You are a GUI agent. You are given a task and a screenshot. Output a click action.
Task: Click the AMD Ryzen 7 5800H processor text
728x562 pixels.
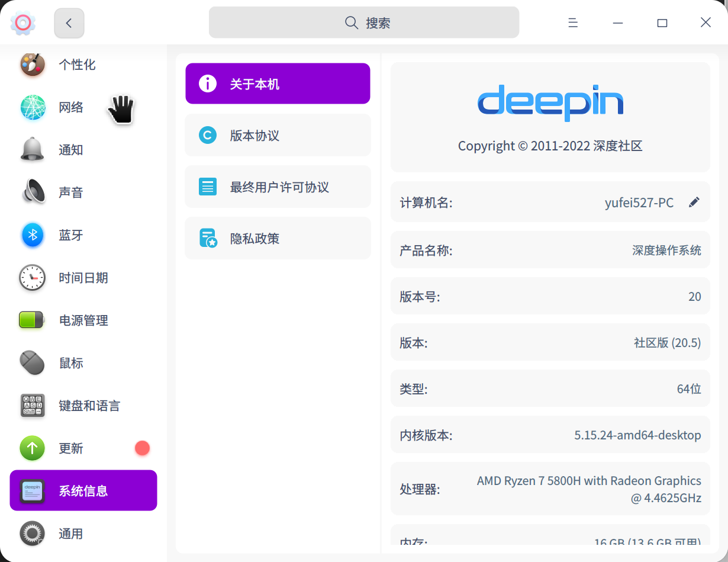coord(589,489)
